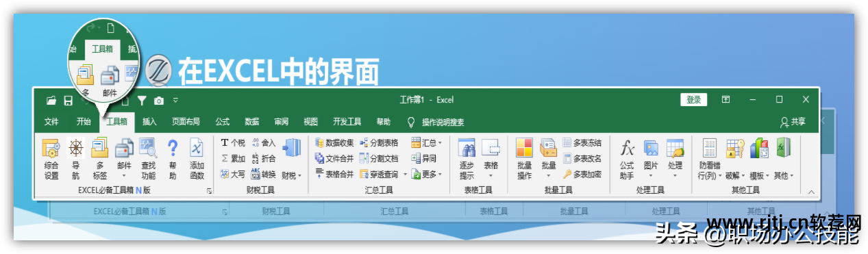Image resolution: width=868 pixels, height=254 pixels.
Task: Click the 多表加密 encrypt sheets tool
Action: click(x=582, y=174)
